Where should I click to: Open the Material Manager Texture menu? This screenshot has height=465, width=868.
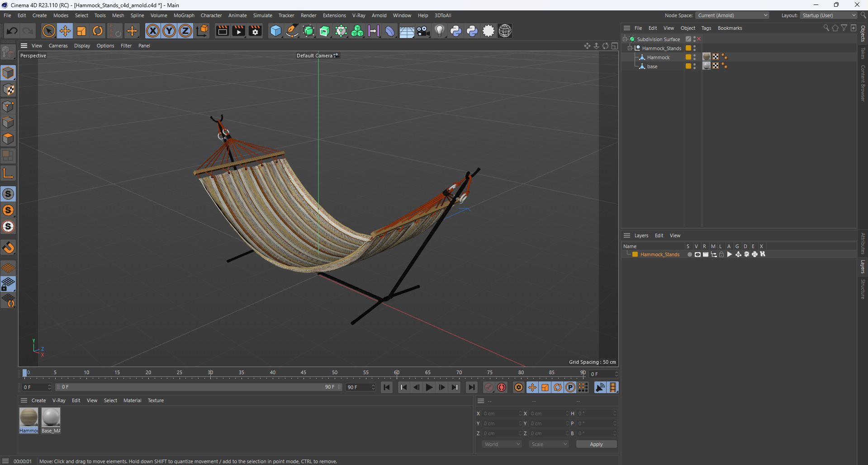pyautogui.click(x=156, y=400)
